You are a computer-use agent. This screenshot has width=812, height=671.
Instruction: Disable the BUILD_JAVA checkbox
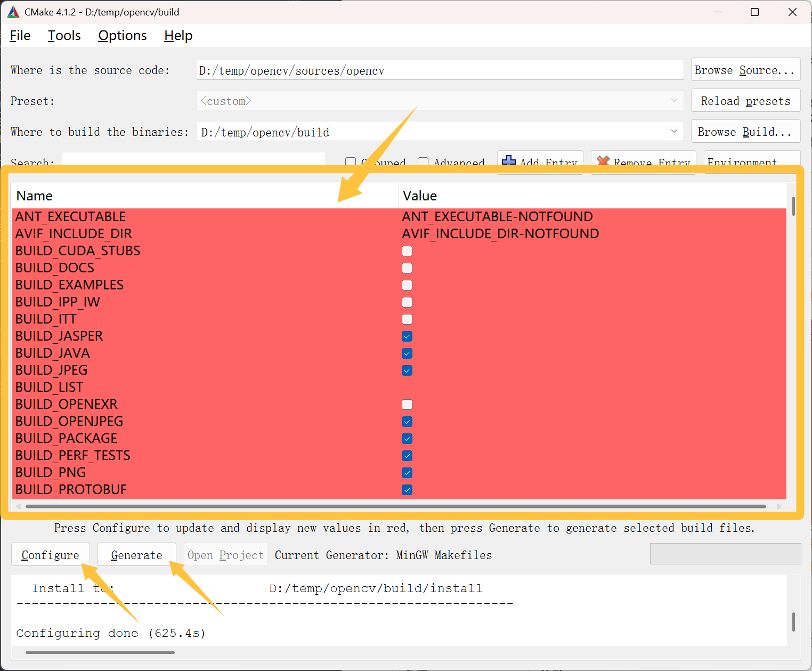point(407,353)
